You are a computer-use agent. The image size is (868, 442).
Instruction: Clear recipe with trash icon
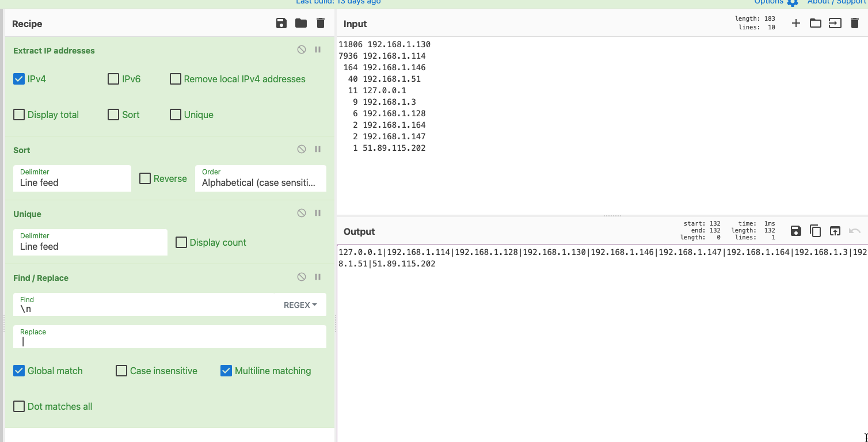pyautogui.click(x=321, y=24)
